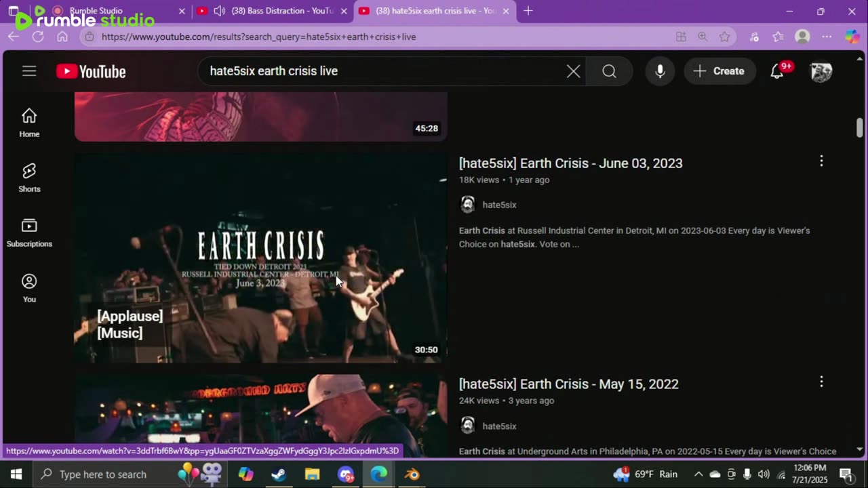Open Blender from the taskbar
This screenshot has width=868, height=488.
pos(412,474)
